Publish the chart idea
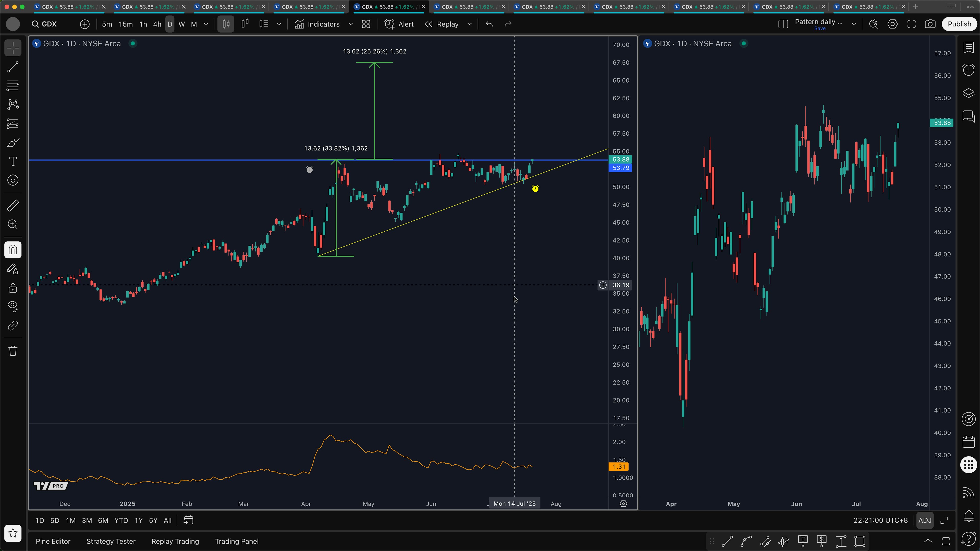 (x=959, y=24)
